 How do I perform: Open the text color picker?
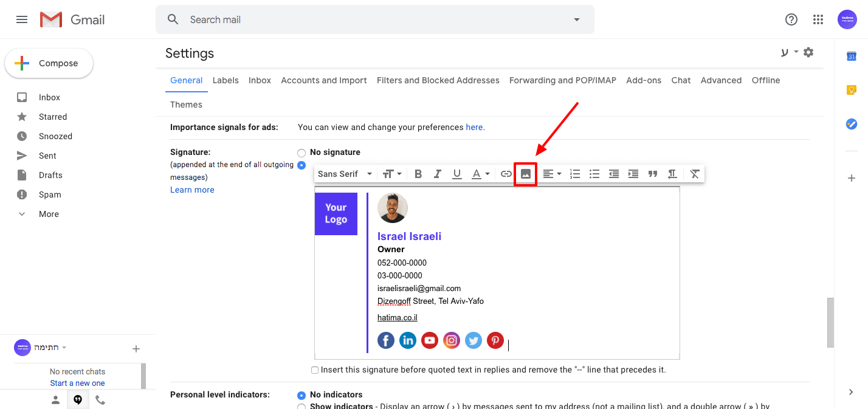click(480, 174)
